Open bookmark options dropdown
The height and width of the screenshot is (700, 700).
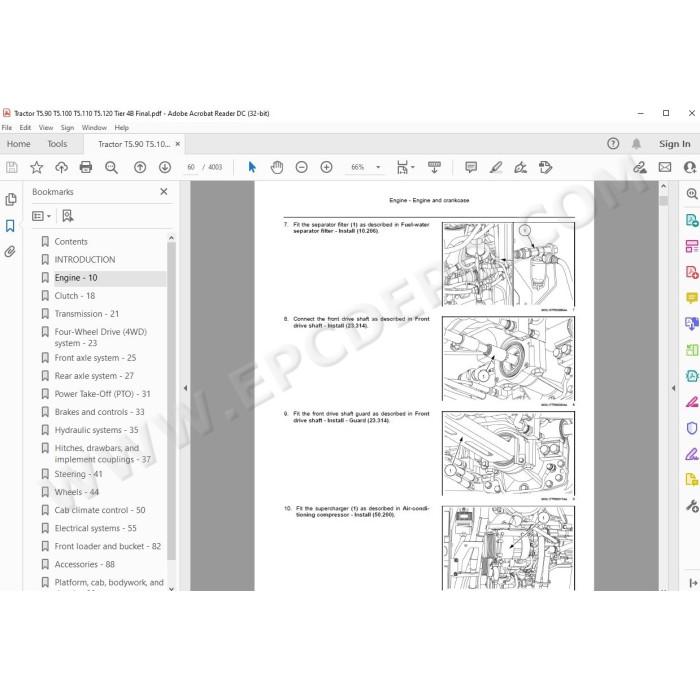coord(41,216)
